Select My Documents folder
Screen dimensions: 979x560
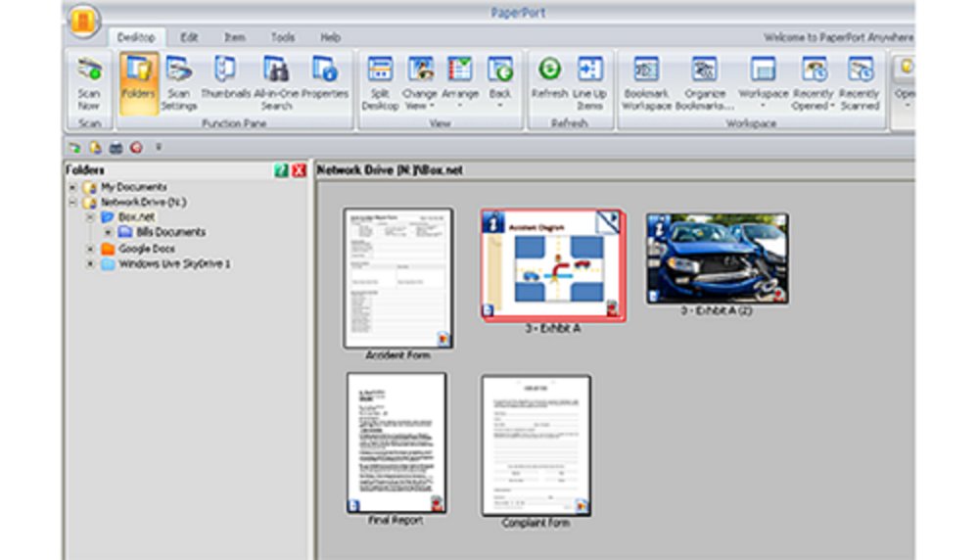pos(125,187)
